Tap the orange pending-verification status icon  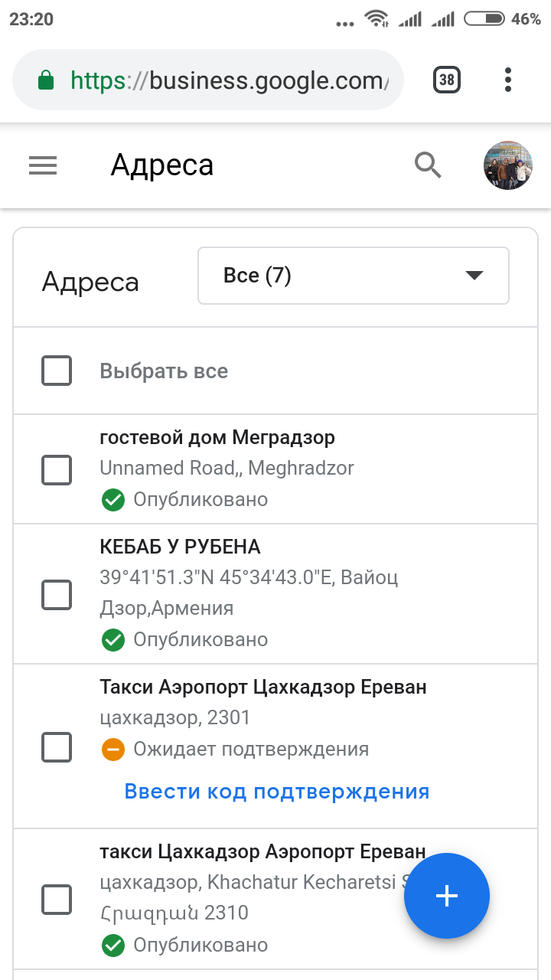113,749
